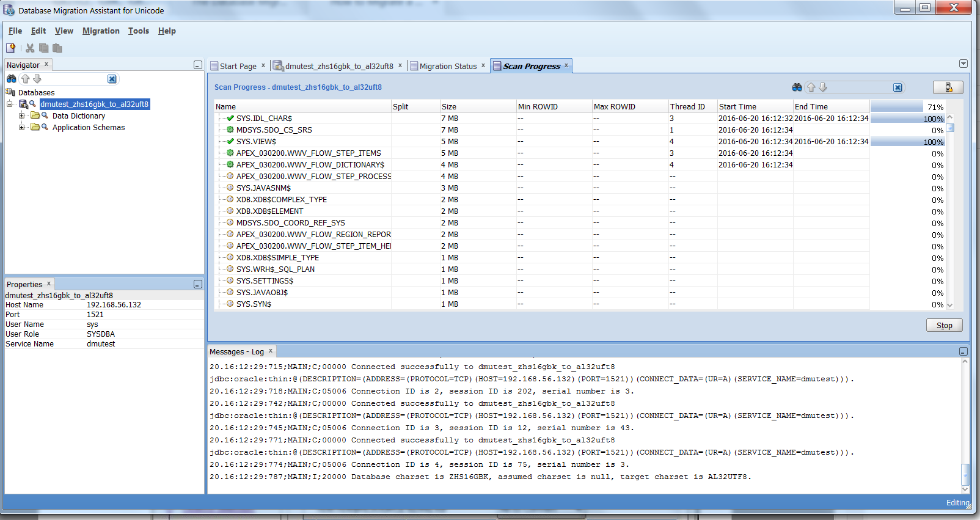Click the pending status icon for XDB.XDB$ELEMENT
Viewport: 980px width, 520px height.
tap(230, 211)
